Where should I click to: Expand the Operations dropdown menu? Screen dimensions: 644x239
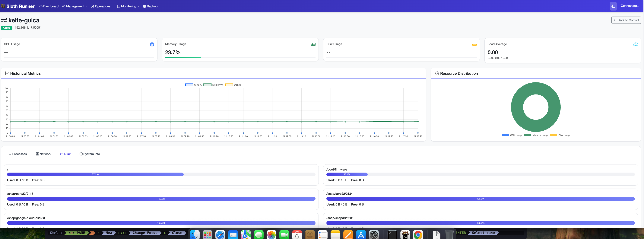(102, 6)
